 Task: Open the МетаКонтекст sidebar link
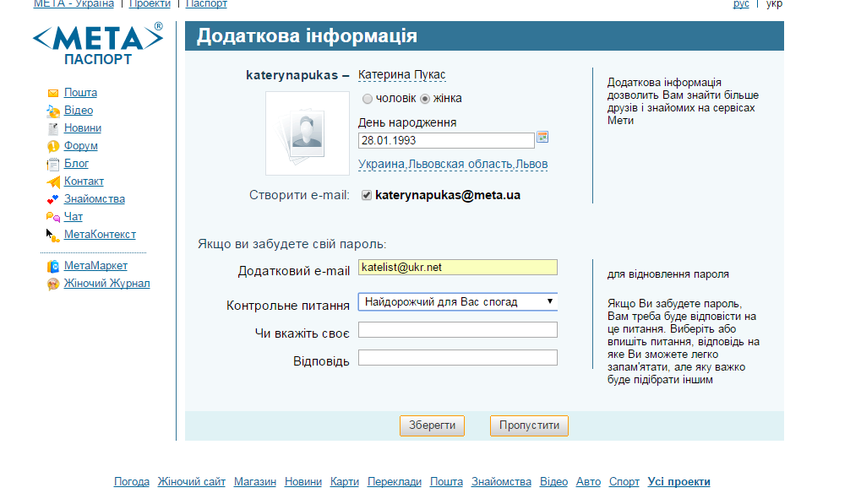(x=100, y=234)
